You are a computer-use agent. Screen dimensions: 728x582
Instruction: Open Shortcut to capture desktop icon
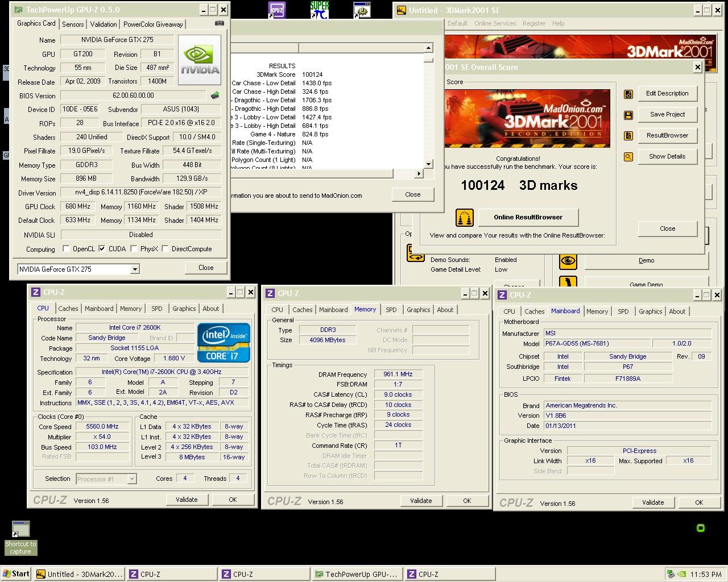(21, 537)
